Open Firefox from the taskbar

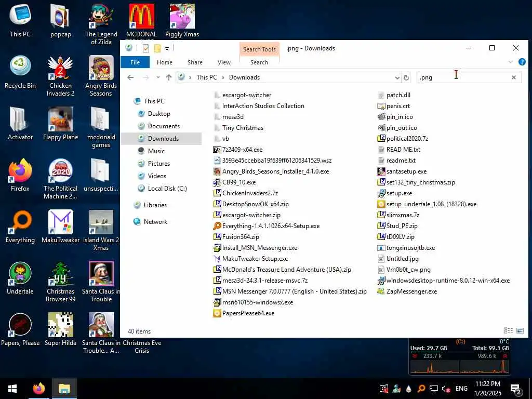click(38, 389)
